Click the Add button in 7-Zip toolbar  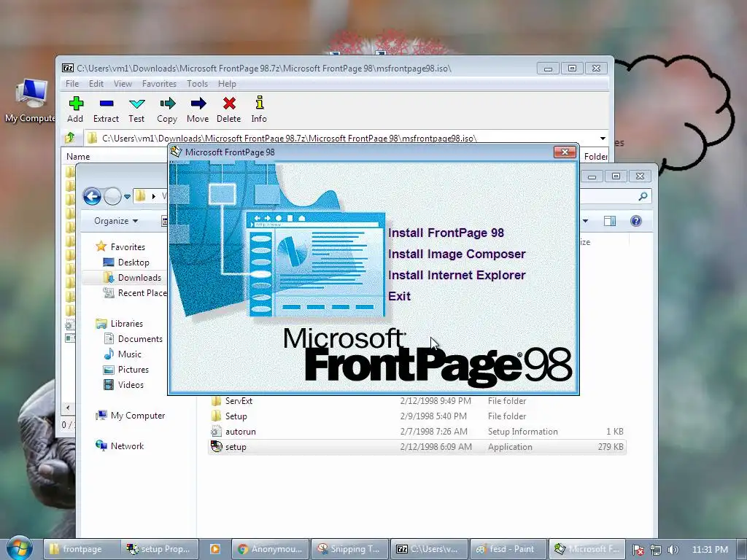point(75,110)
